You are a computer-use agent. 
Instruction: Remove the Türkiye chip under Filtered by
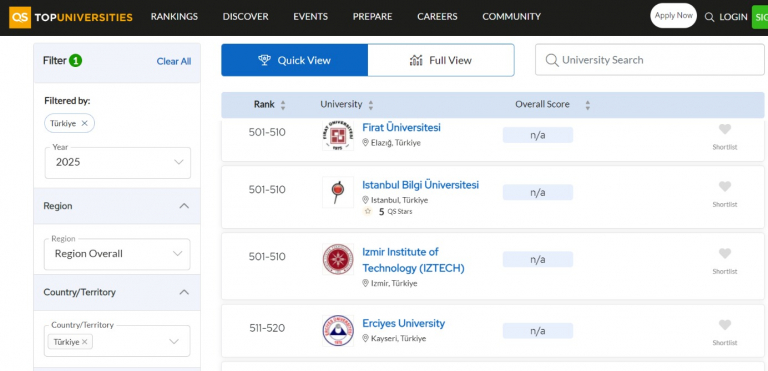click(84, 124)
